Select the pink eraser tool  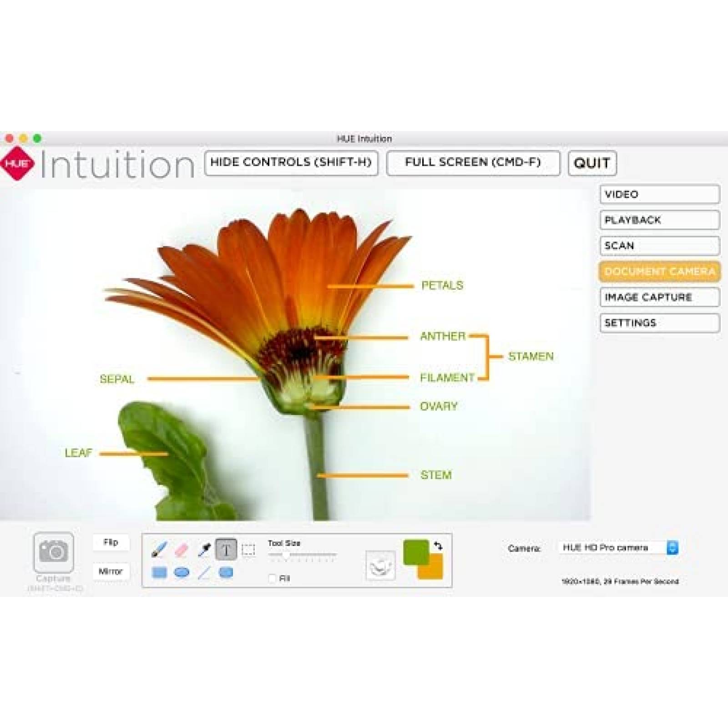point(181,550)
